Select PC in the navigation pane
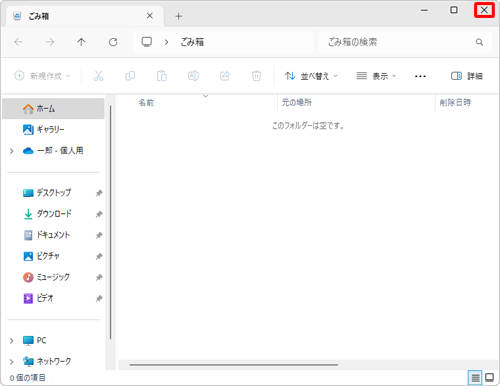This screenshot has height=386, width=500. tap(35, 340)
